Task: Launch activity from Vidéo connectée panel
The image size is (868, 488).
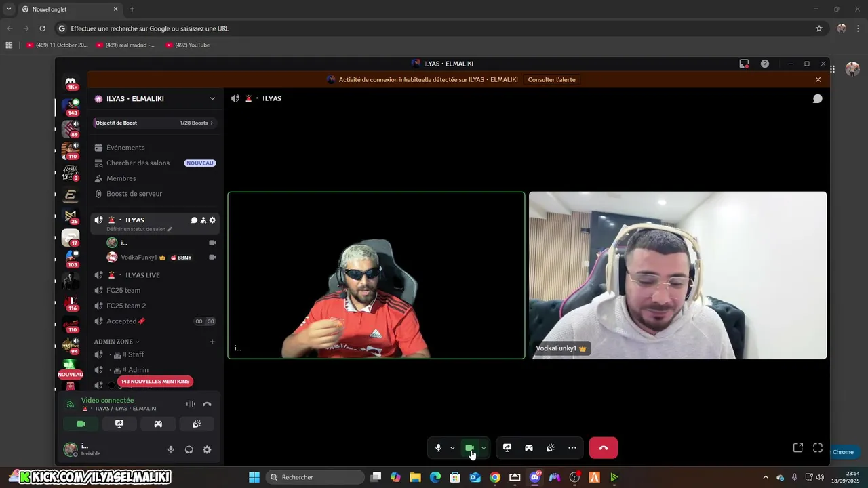Action: (158, 424)
